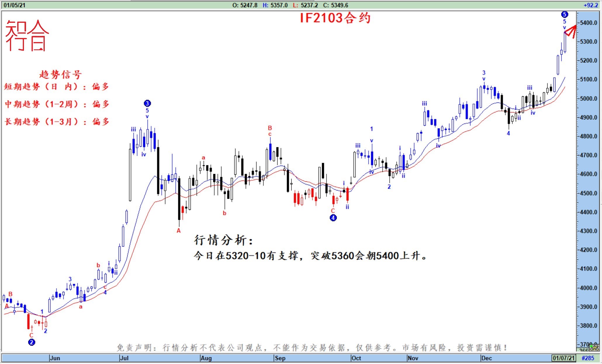The image size is (602, 364).
Task: Select circled wave 4 marker near October low
Action: point(333,218)
